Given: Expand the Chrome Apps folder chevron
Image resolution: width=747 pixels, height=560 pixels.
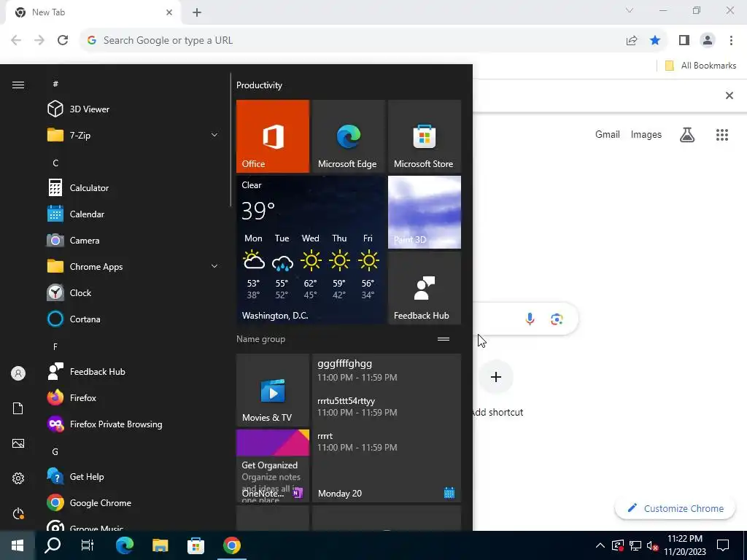Looking at the screenshot, I should pos(214,267).
